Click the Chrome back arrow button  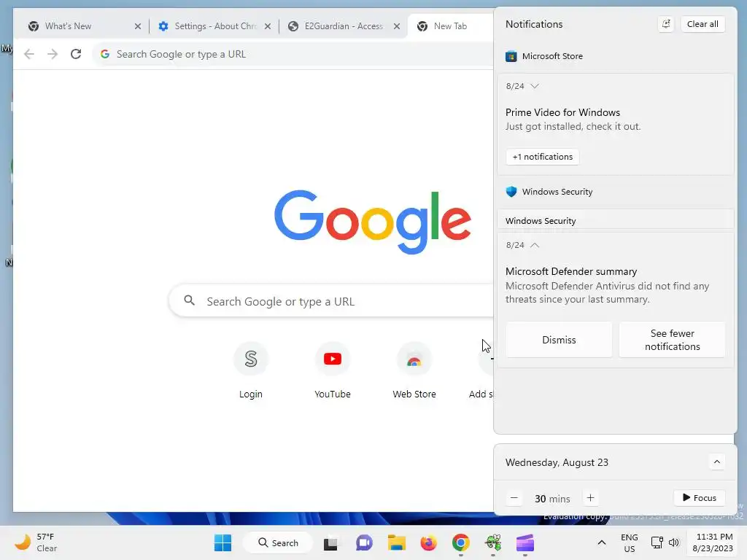pos(29,54)
